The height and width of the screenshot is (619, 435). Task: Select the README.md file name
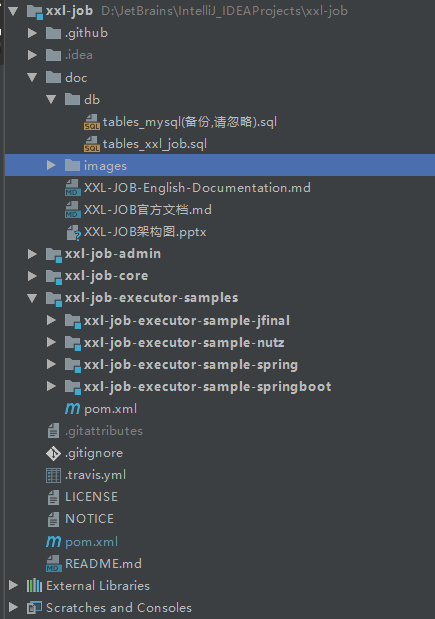(x=103, y=563)
